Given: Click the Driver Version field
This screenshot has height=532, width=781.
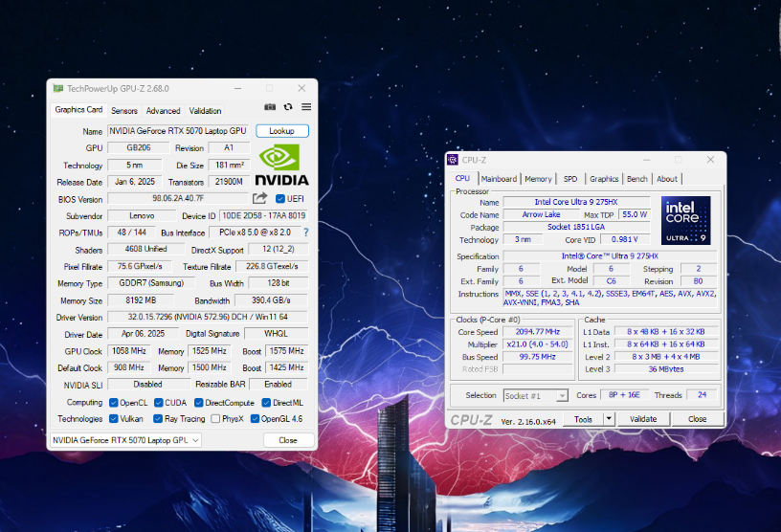Looking at the screenshot, I should 208,317.
